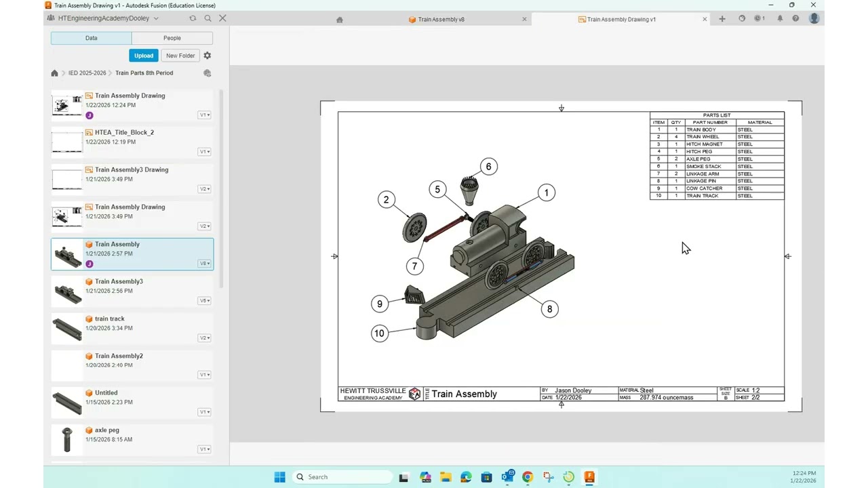
Task: Open V5 version dropdown for Train Assembly3
Action: (x=205, y=301)
